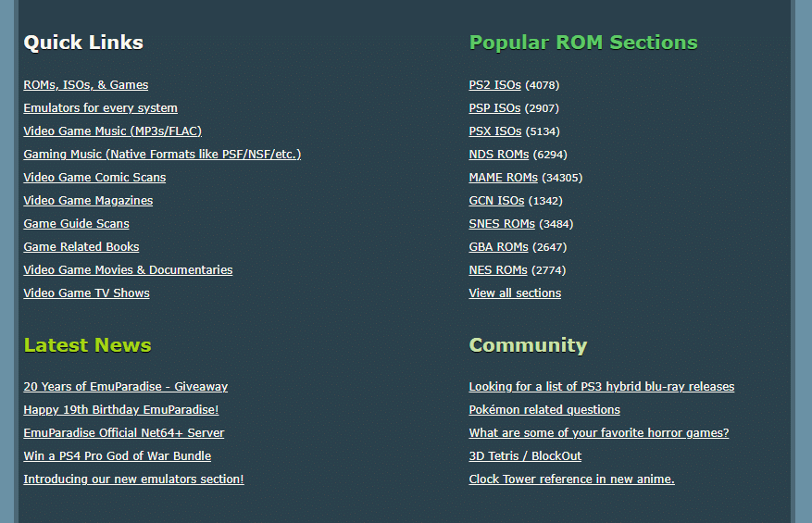Open Video Game Movies & Documentaries
Image resolution: width=812 pixels, height=523 pixels.
tap(128, 270)
